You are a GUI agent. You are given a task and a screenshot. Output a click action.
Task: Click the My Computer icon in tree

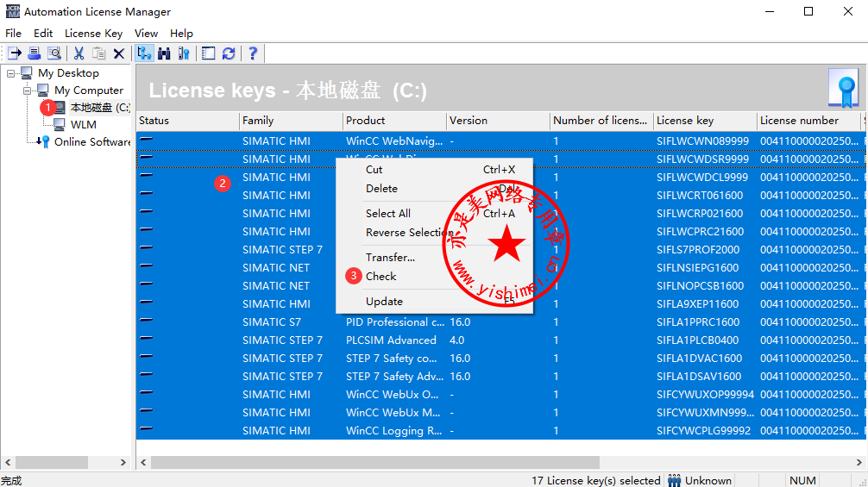pyautogui.click(x=42, y=91)
